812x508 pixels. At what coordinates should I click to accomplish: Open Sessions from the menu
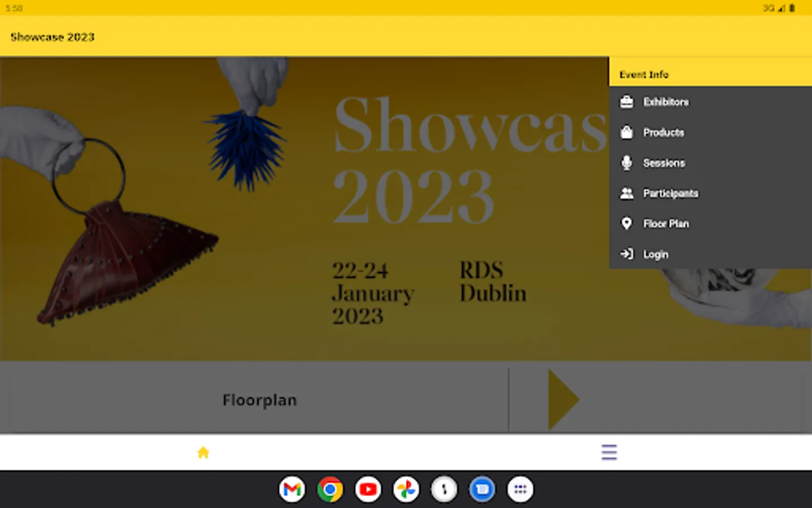[x=710, y=163]
